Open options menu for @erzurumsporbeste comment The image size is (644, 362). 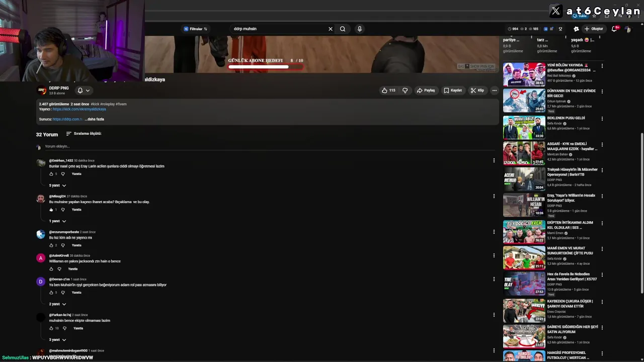click(x=494, y=232)
